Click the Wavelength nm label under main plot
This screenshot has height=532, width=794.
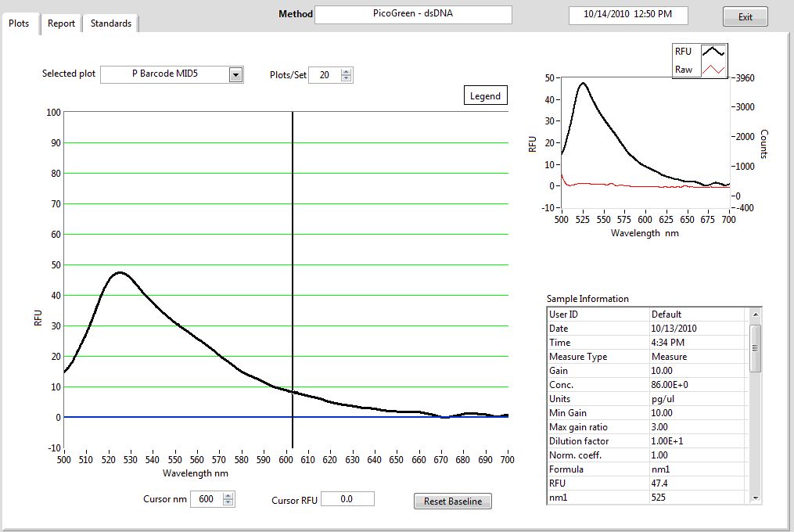click(x=196, y=473)
